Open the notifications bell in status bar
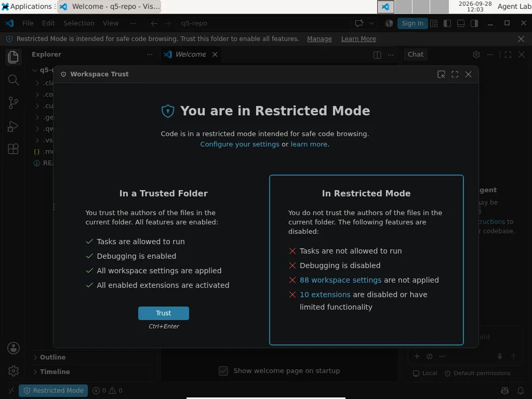The image size is (532, 399). pos(521,391)
